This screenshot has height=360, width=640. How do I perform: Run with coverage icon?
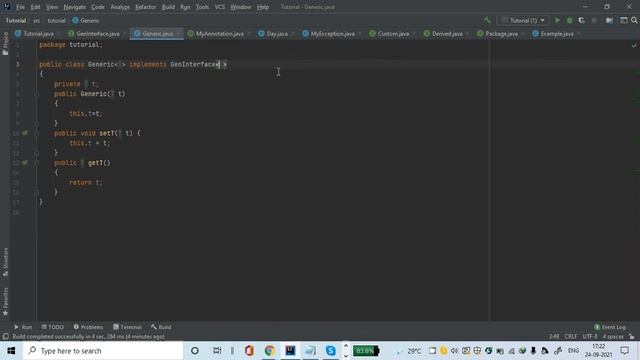(582, 20)
